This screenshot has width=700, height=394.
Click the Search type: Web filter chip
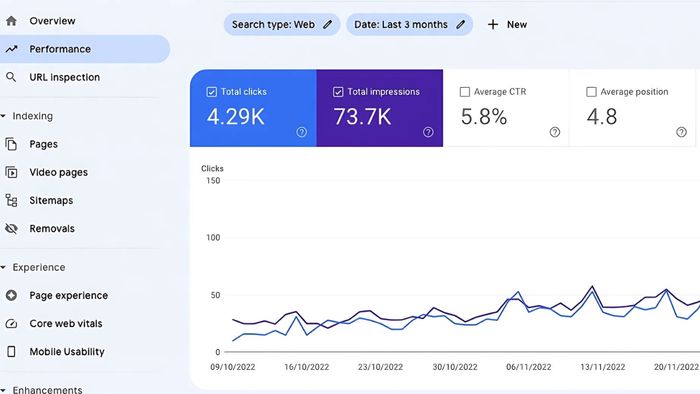click(x=282, y=25)
